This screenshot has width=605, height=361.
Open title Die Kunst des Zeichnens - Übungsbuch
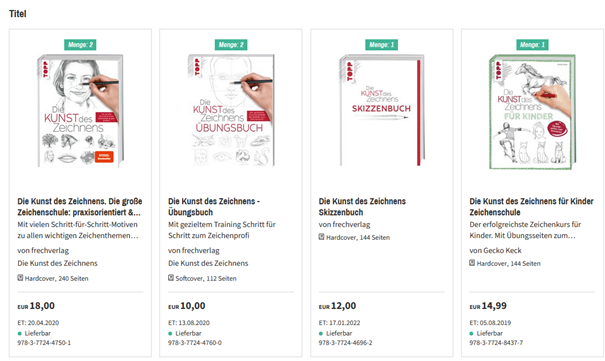tap(214, 207)
